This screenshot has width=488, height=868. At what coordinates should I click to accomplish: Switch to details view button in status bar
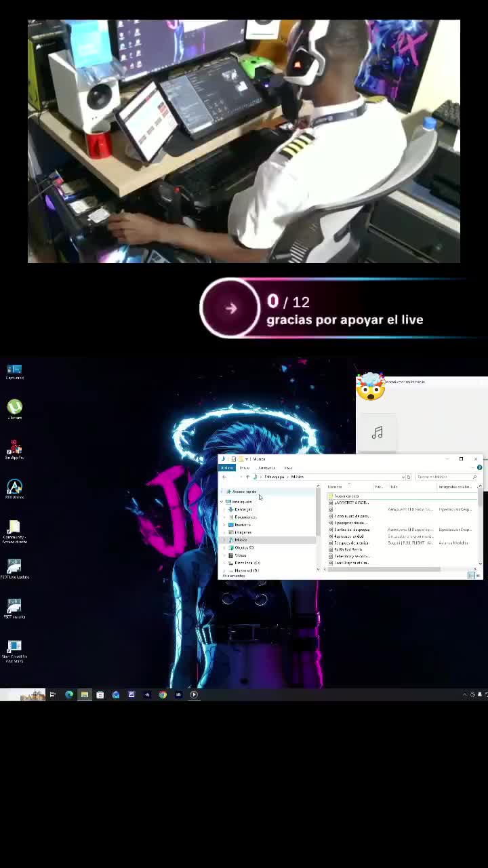(471, 576)
